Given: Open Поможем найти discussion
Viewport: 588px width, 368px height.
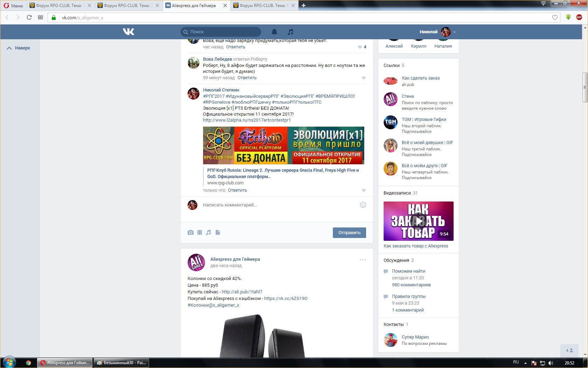Looking at the screenshot, I should [408, 271].
